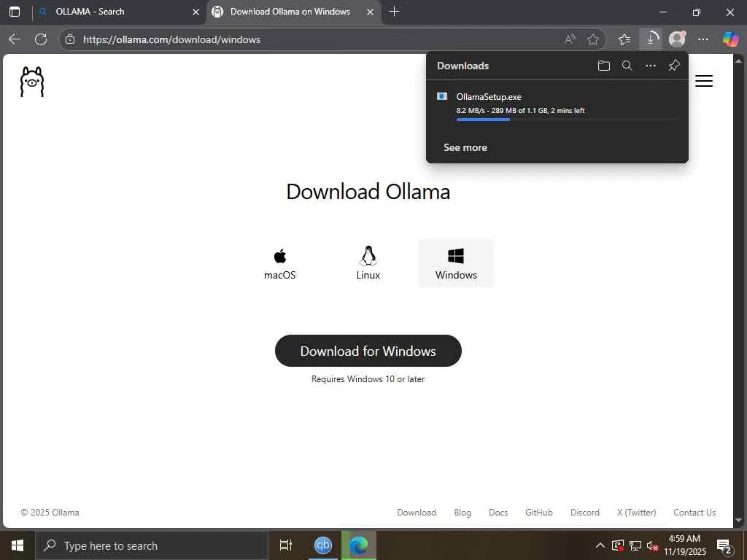Toggle the Downloads toolbar button
Image resolution: width=747 pixels, height=560 pixels.
point(650,39)
